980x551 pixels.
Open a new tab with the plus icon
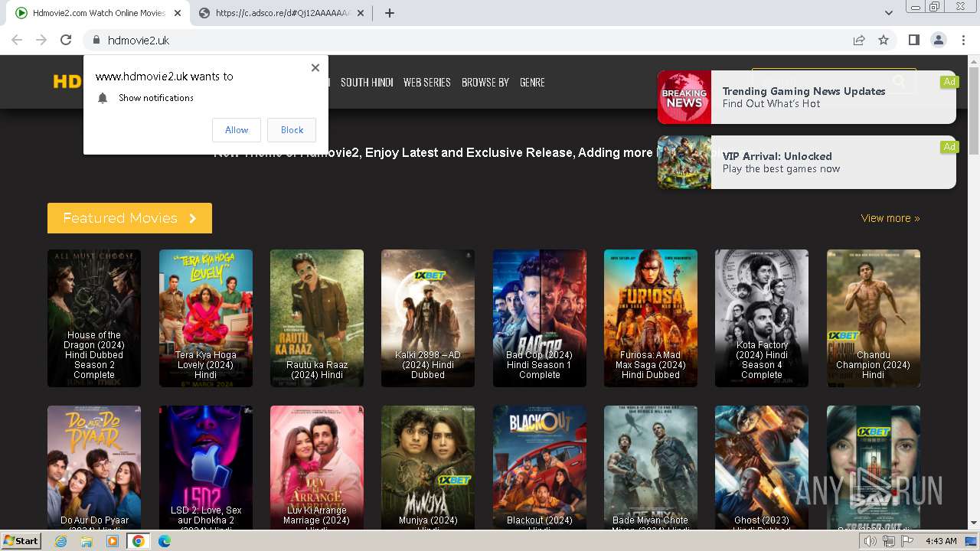[x=389, y=13]
